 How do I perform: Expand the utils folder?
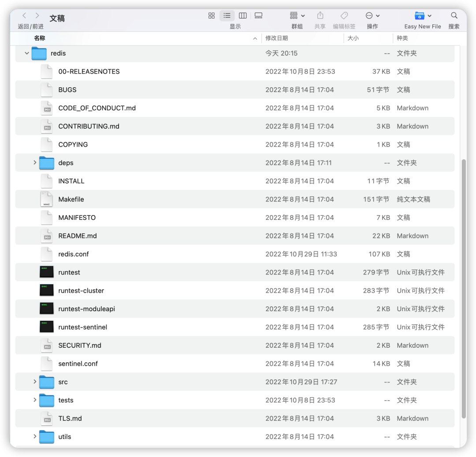(x=35, y=436)
